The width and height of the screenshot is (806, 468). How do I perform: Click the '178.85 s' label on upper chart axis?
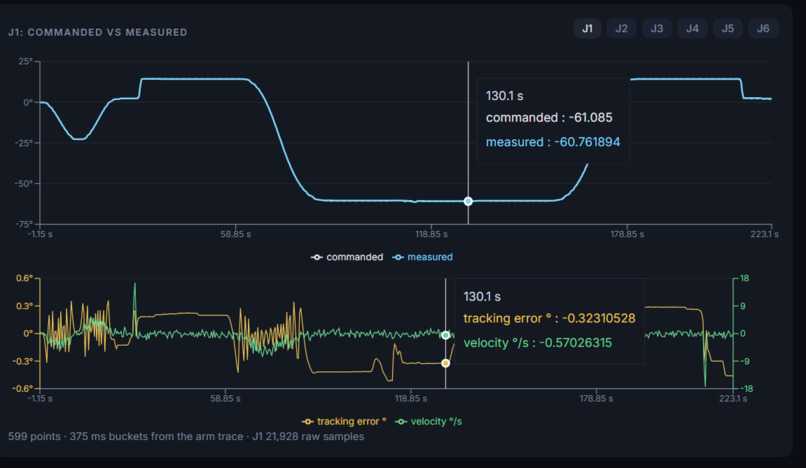coord(627,235)
